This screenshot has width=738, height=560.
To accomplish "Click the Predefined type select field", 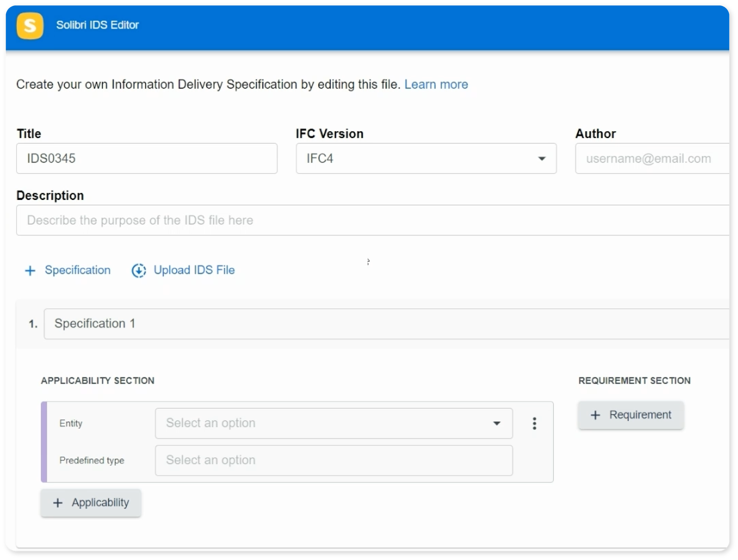I will [333, 460].
